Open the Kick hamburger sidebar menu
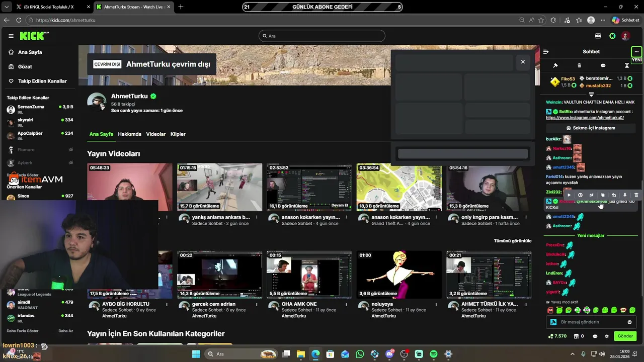The width and height of the screenshot is (644, 362). pos(11,36)
